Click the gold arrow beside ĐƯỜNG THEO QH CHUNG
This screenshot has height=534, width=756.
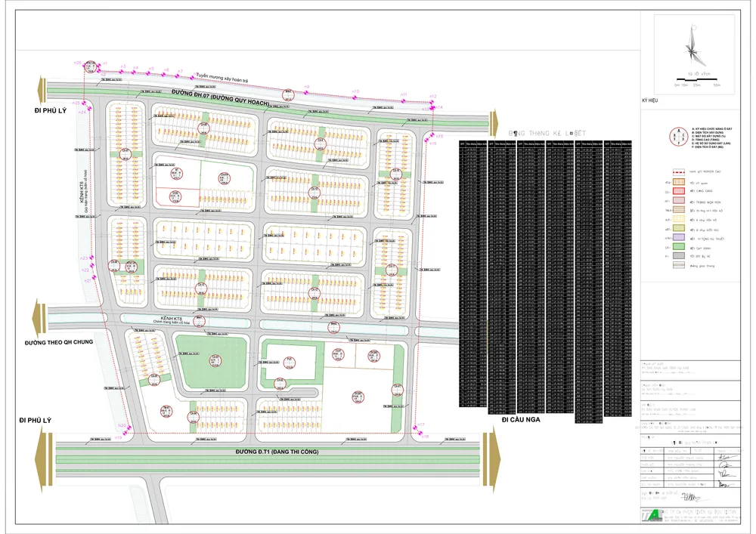pyautogui.click(x=39, y=318)
